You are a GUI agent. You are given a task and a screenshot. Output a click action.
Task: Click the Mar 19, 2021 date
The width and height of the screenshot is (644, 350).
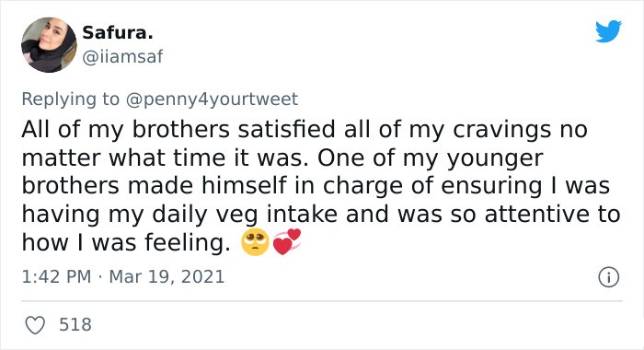[167, 276]
